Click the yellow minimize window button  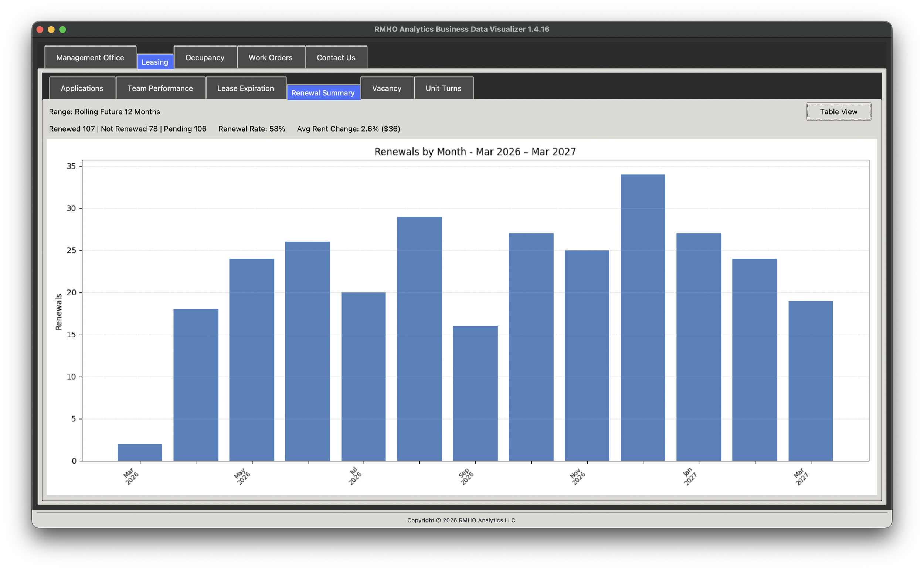(51, 30)
